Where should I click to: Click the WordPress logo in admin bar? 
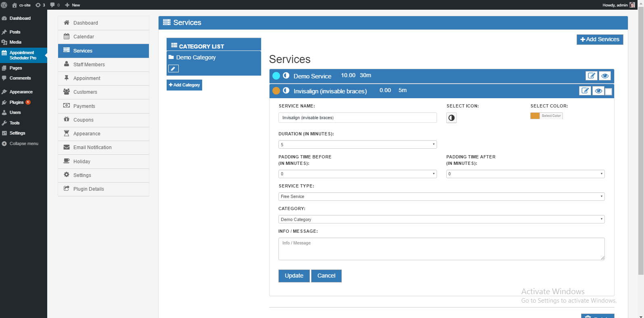(4, 5)
